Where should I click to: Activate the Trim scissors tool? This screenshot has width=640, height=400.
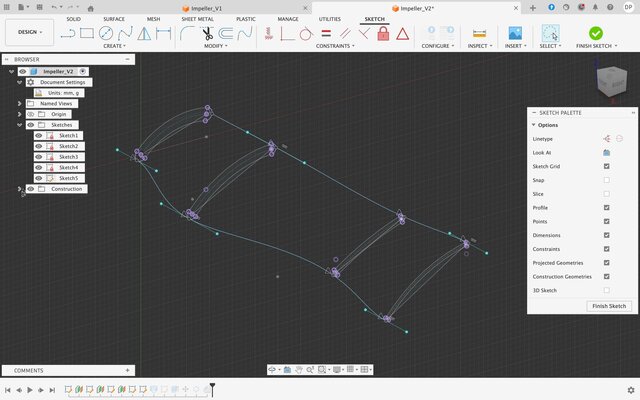point(207,33)
